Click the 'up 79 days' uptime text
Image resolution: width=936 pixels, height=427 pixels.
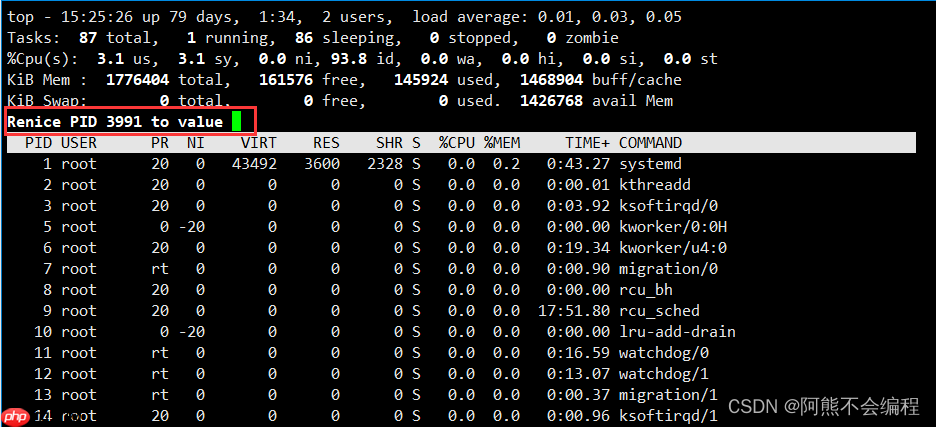pyautogui.click(x=187, y=17)
